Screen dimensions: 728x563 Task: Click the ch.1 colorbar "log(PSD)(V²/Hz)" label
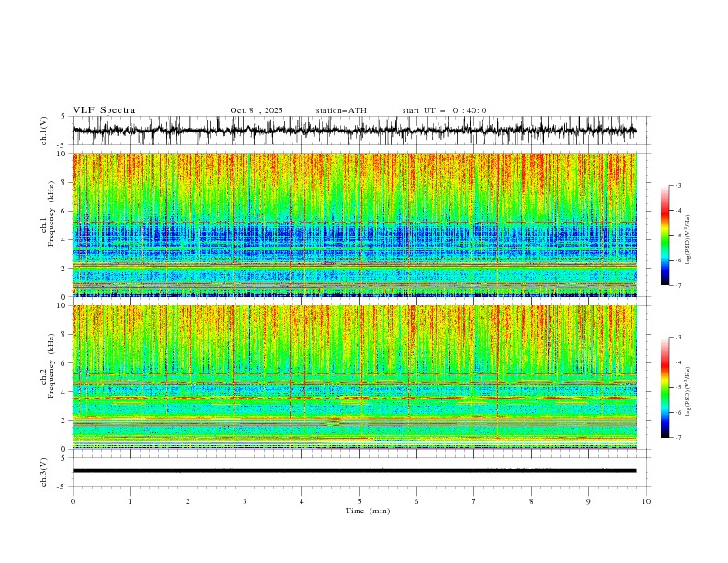tap(688, 240)
